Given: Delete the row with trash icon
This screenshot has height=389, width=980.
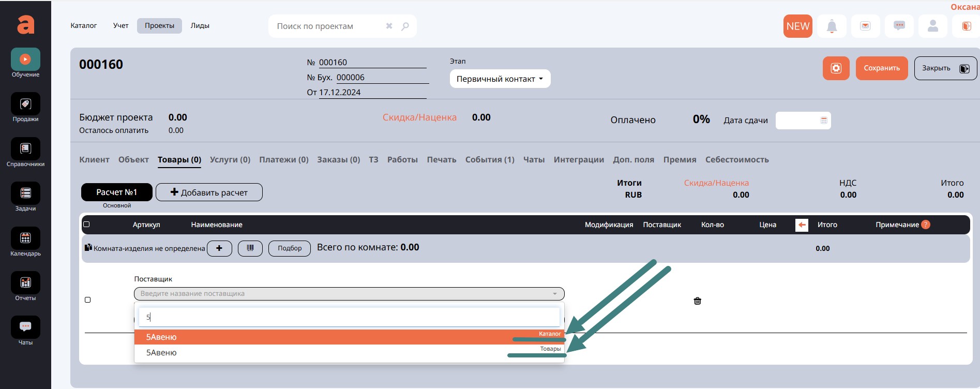Looking at the screenshot, I should tap(697, 301).
